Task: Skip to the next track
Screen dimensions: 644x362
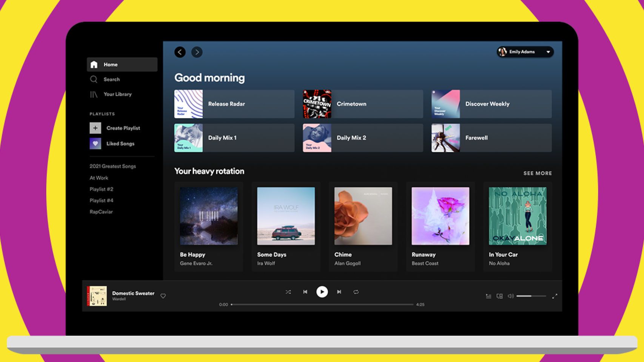Action: coord(339,292)
